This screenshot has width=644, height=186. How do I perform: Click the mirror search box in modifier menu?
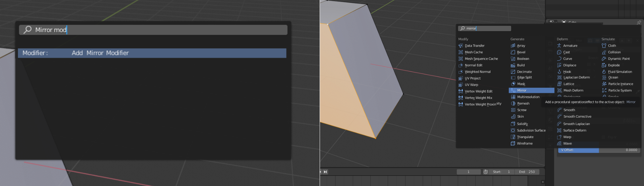484,28
